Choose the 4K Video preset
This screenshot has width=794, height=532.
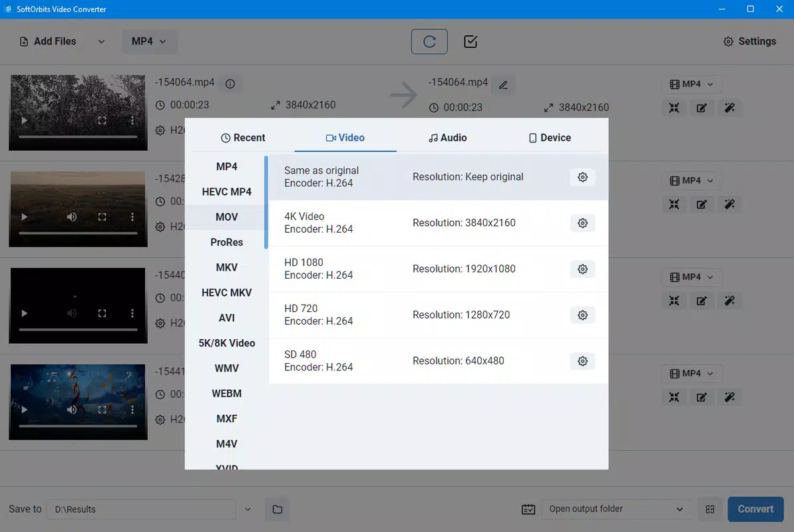pyautogui.click(x=438, y=223)
